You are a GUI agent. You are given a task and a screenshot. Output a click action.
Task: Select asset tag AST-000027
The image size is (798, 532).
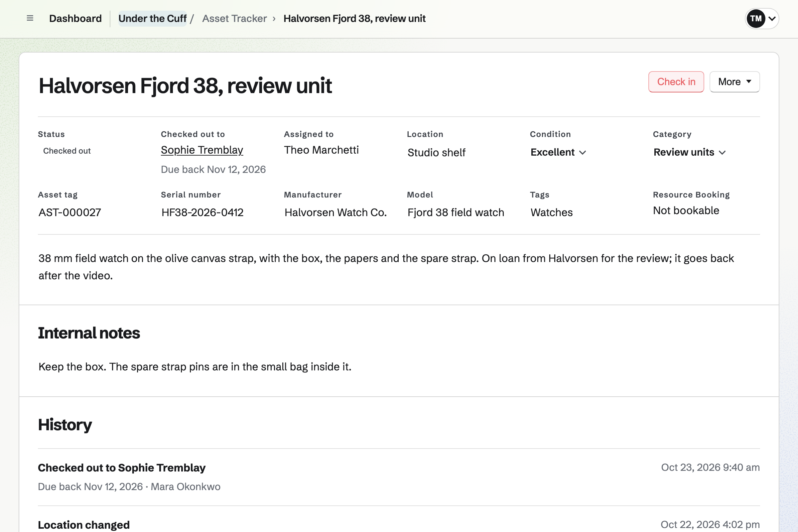(69, 212)
